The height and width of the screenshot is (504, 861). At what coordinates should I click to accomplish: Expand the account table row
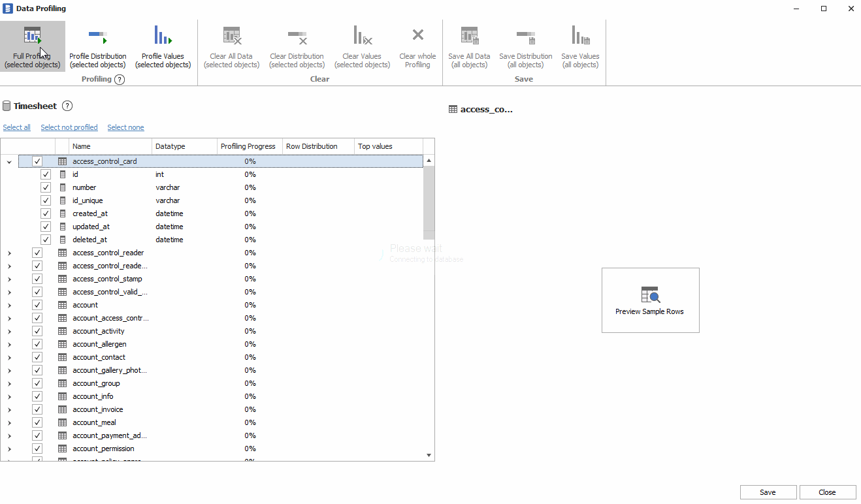tap(9, 305)
